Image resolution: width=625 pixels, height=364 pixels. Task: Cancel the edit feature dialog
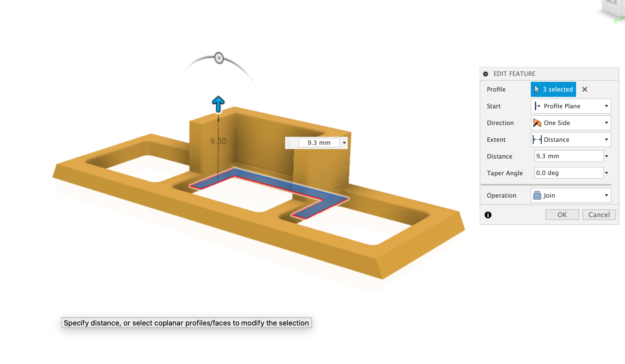pos(599,215)
